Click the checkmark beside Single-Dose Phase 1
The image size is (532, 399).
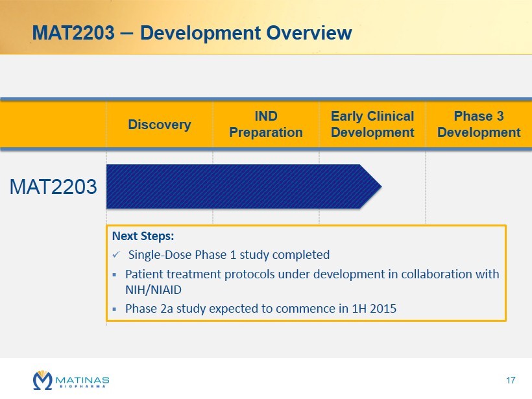click(115, 255)
